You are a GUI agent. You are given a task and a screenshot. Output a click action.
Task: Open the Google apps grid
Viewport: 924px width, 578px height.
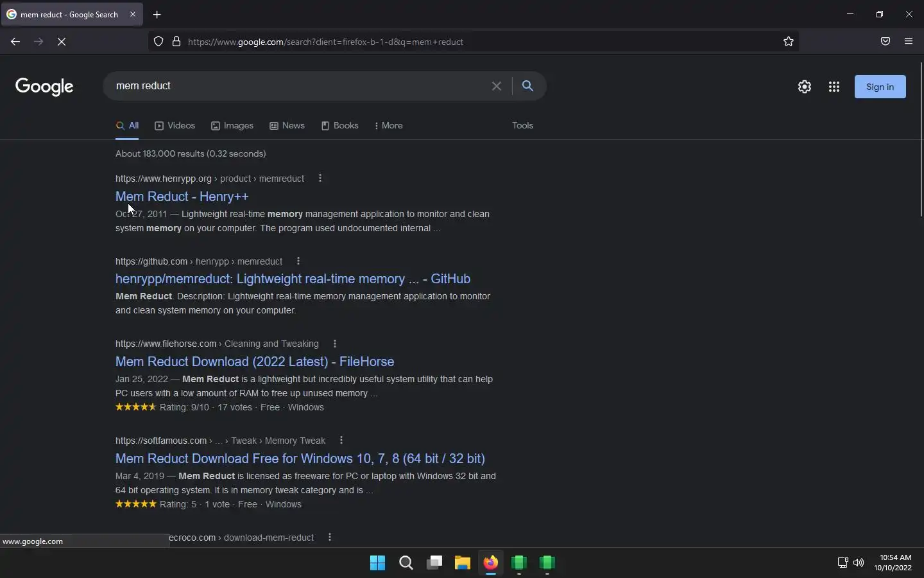[x=834, y=87]
